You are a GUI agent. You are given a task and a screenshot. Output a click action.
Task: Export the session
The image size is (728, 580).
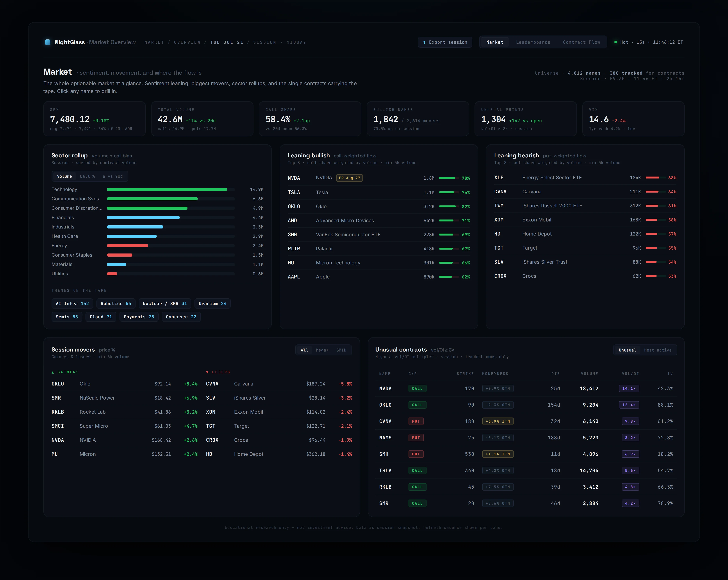[445, 42]
